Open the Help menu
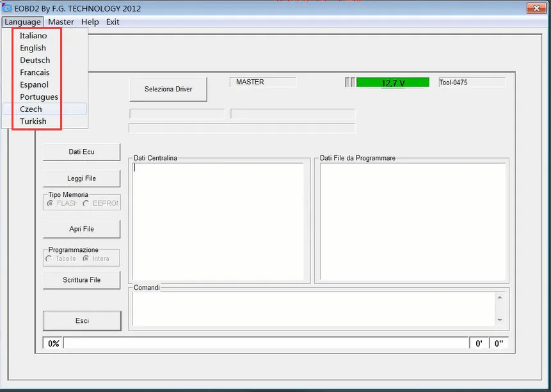 coord(90,22)
